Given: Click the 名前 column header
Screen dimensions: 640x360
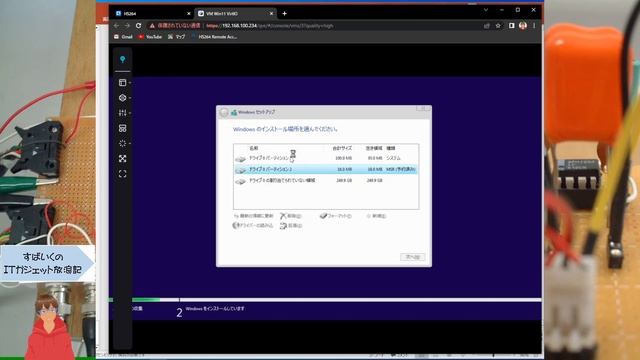Looking at the screenshot, I should [x=253, y=148].
